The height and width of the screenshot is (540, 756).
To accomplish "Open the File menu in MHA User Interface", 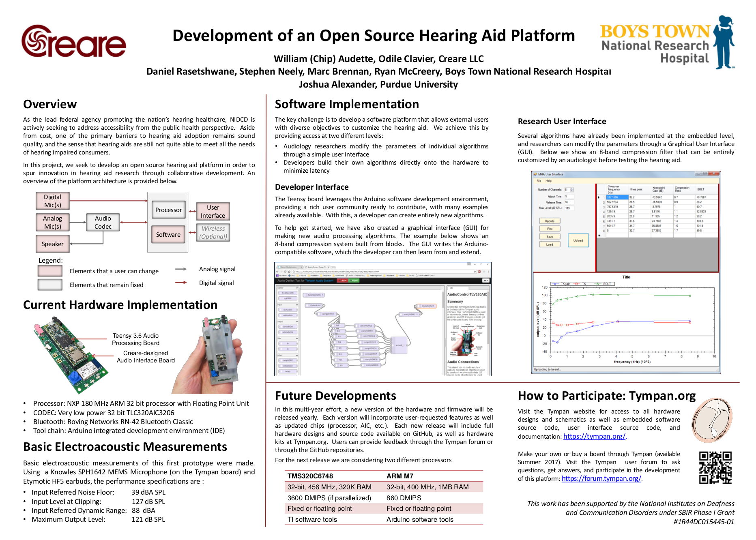I will pos(539,181).
